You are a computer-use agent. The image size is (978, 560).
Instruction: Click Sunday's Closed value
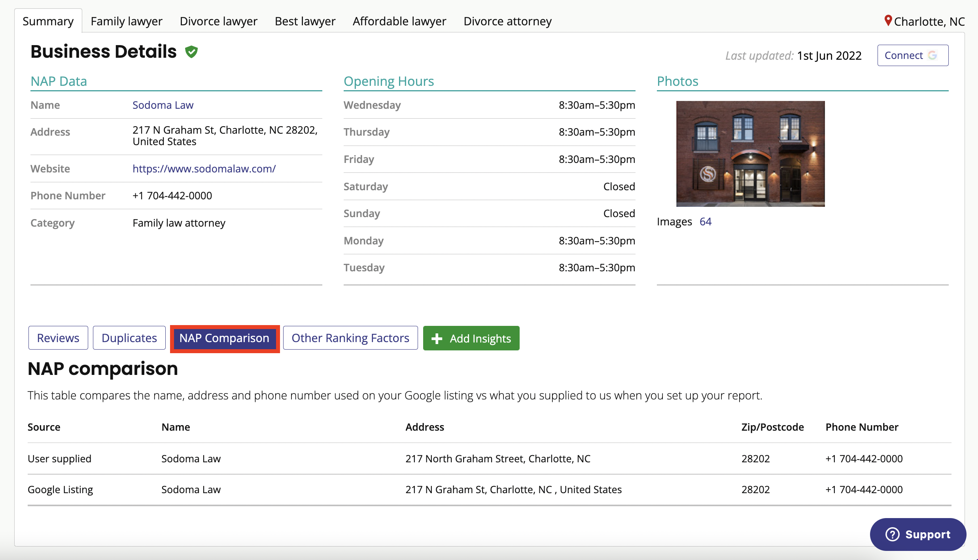pyautogui.click(x=619, y=214)
